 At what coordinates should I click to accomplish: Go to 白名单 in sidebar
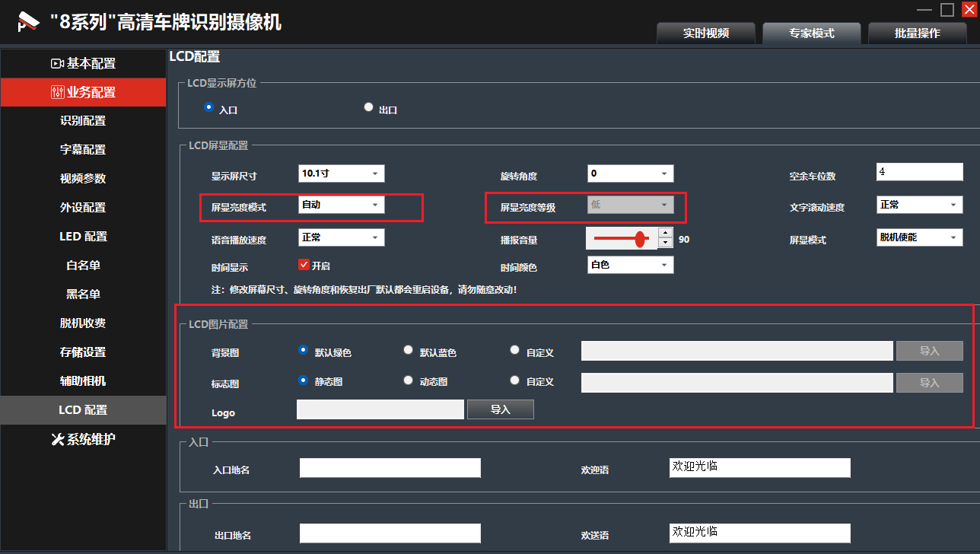pyautogui.click(x=83, y=266)
